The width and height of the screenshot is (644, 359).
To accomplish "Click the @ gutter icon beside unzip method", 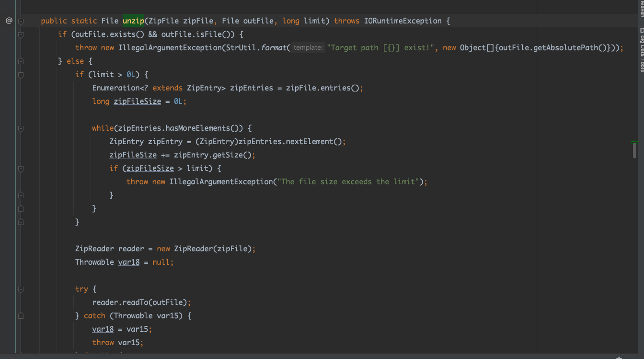I will point(9,21).
